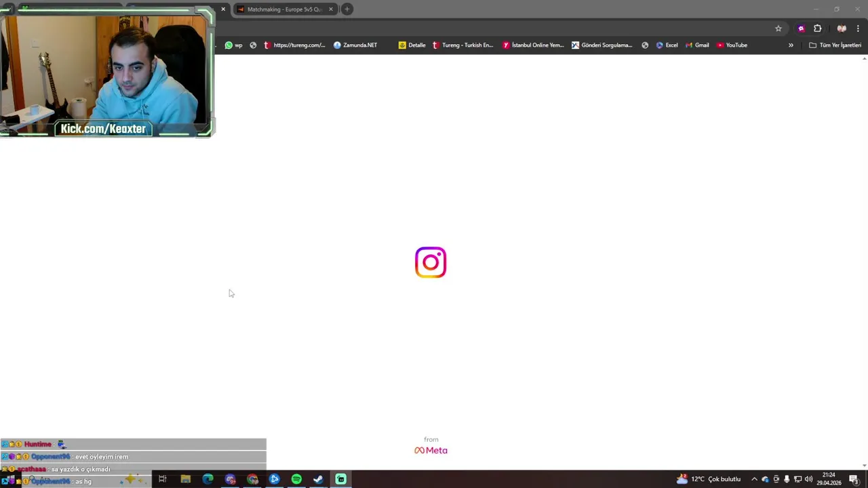This screenshot has height=488, width=868.
Task: Click the webcam overlay thumbnail
Action: point(107,72)
